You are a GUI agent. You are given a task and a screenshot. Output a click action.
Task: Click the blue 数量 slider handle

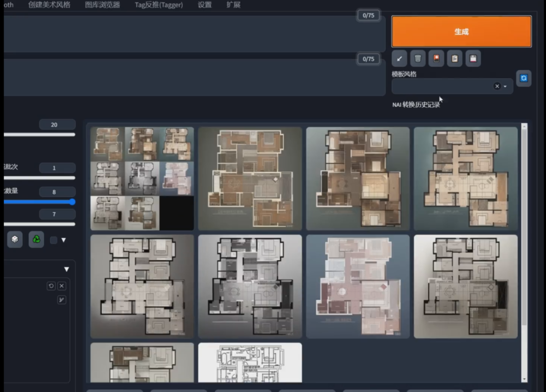(x=72, y=202)
